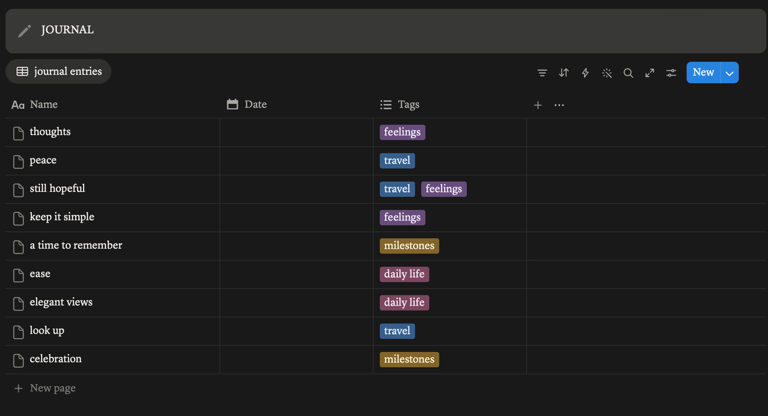Open the column more options ellipsis
This screenshot has height=416, width=768.
[x=559, y=105]
